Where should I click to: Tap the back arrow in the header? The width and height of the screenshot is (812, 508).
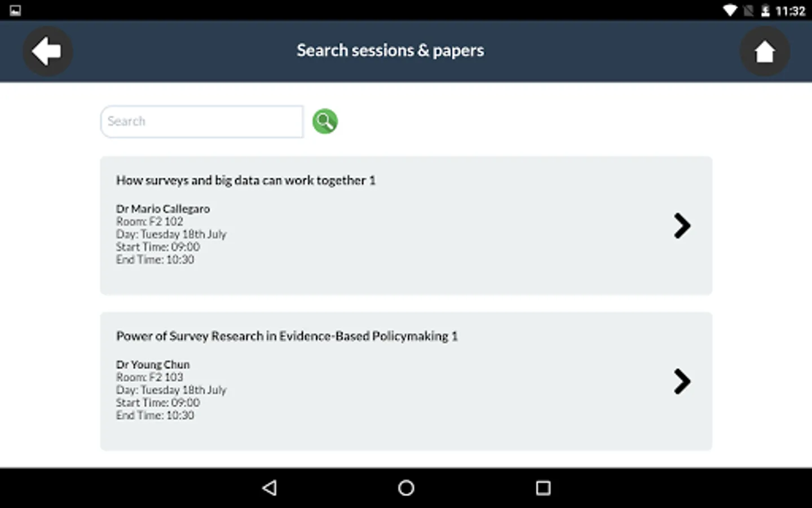coord(47,51)
